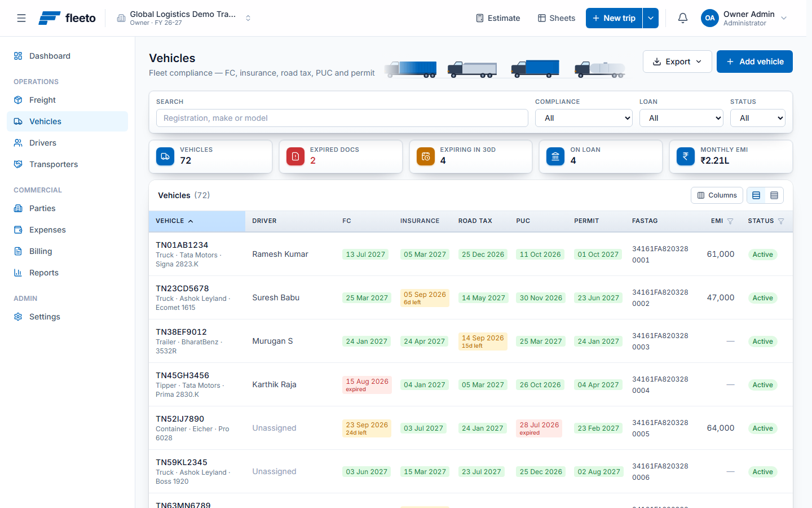Expand the New trip split arrow
The image size is (812, 508).
tap(651, 18)
